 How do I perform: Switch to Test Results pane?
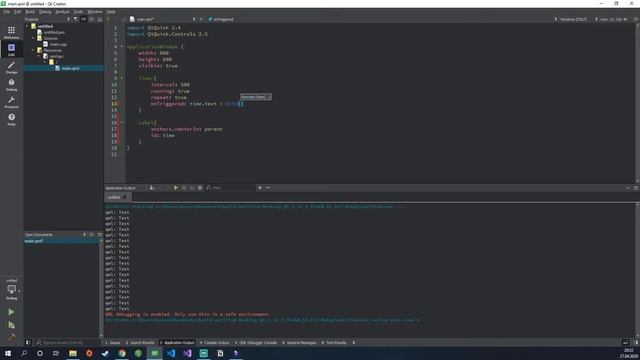(334, 342)
